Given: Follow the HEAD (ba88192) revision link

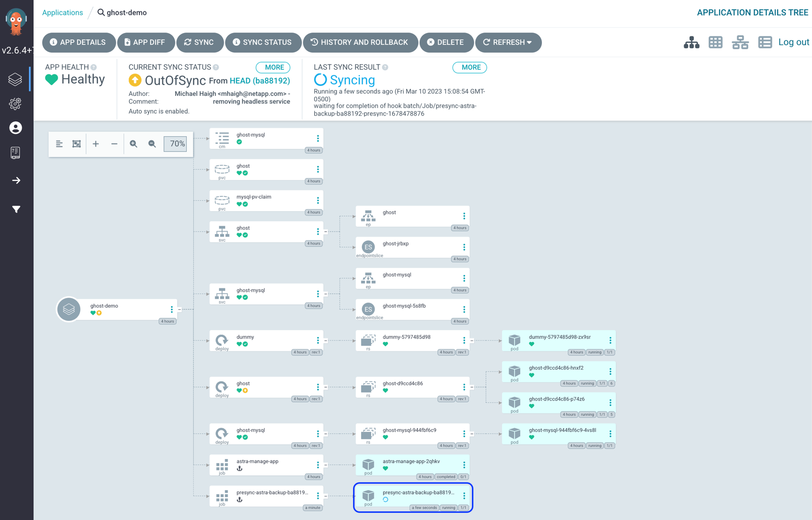Looking at the screenshot, I should [x=260, y=81].
